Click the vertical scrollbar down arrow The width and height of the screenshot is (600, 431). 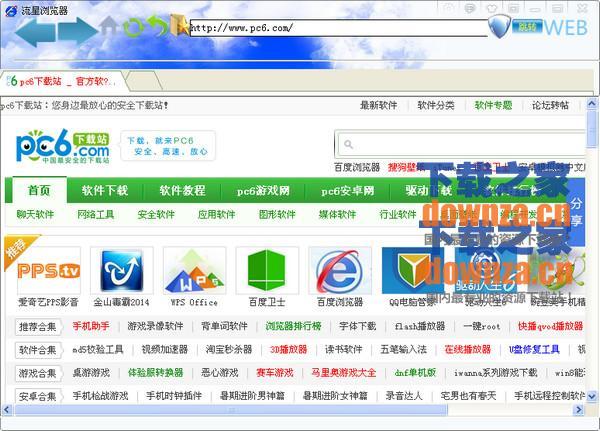point(592,396)
